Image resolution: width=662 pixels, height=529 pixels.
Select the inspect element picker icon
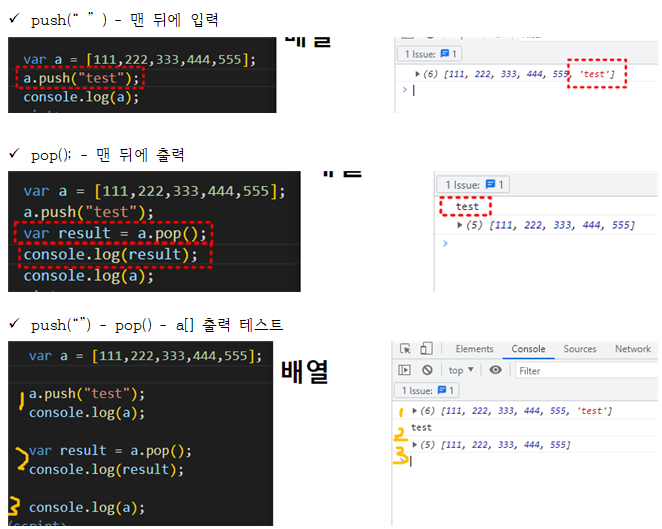point(405,349)
